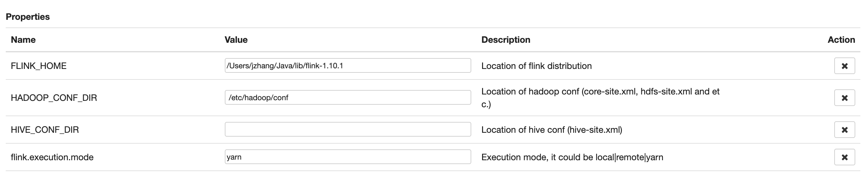Select the hive-site.xml description text
868x173 pixels.
551,130
